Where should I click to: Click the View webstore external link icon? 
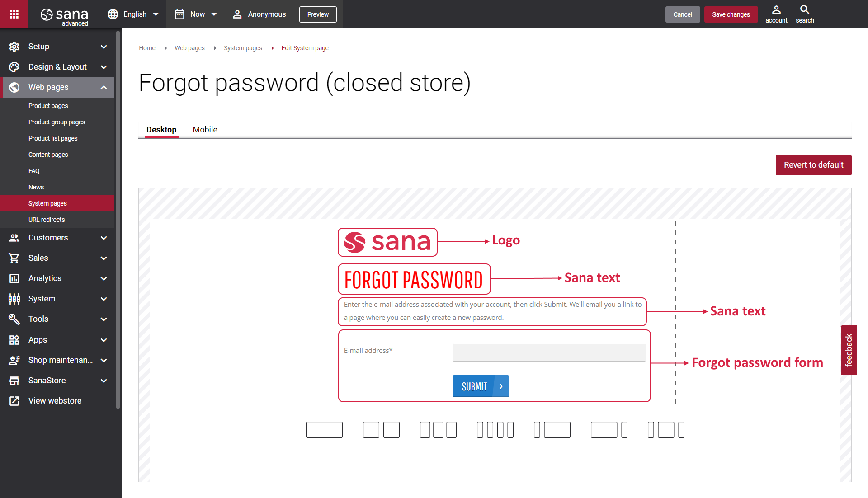click(14, 401)
